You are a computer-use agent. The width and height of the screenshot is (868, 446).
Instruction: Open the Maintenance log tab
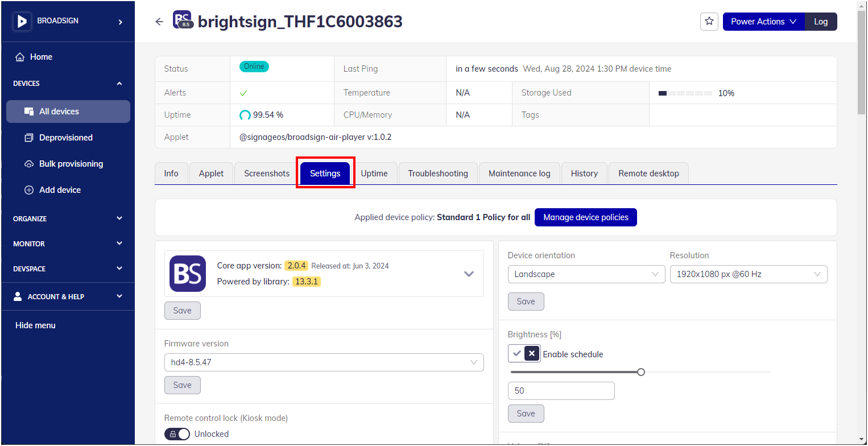[x=519, y=174]
